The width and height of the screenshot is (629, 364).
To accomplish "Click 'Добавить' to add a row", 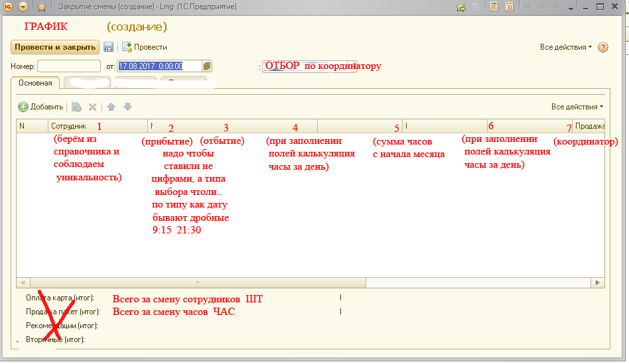I will tap(40, 107).
